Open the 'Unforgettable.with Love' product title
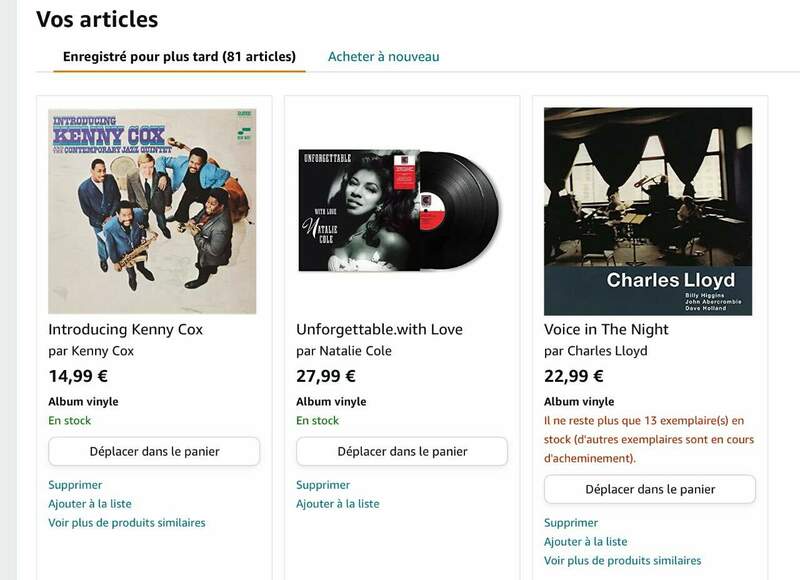The image size is (800, 580). tap(379, 329)
